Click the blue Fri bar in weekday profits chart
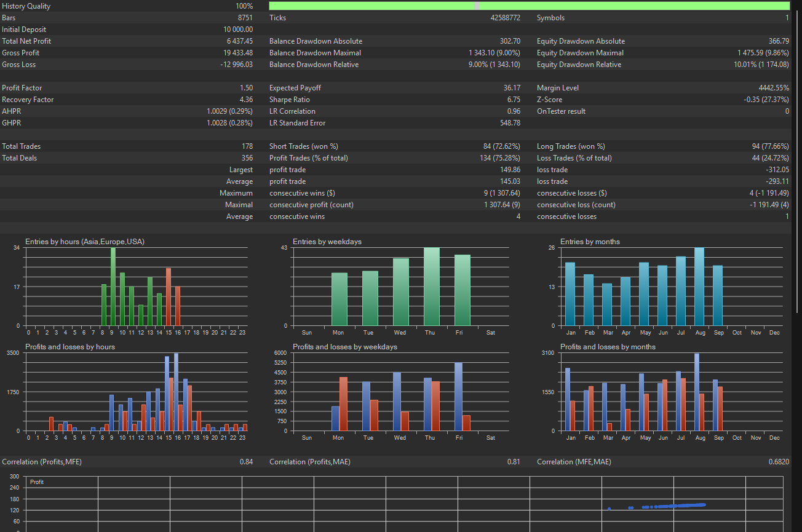This screenshot has height=532, width=802. 458,397
